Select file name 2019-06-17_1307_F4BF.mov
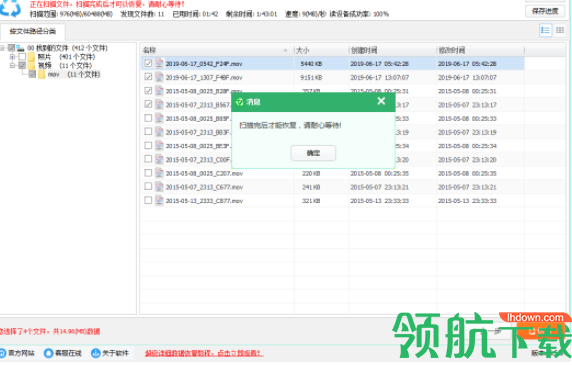The height and width of the screenshot is (365, 572). 204,77
